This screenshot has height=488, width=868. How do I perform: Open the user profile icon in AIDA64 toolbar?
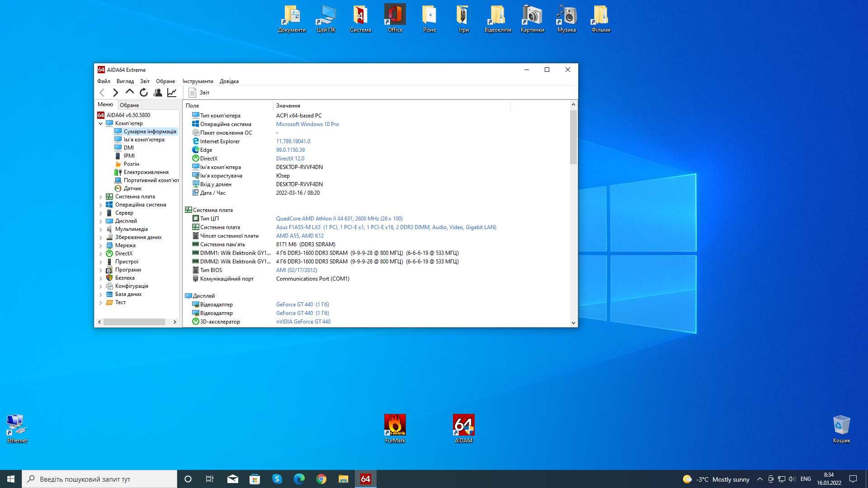point(158,93)
